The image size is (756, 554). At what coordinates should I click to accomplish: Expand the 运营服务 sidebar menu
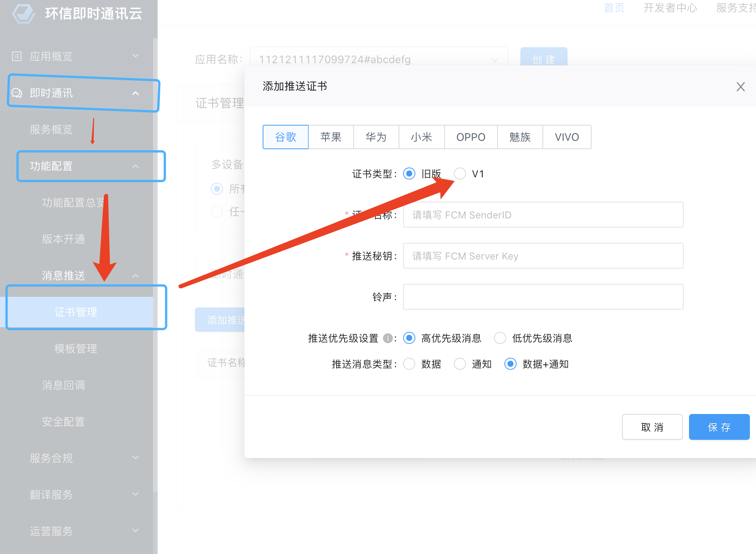click(x=136, y=530)
